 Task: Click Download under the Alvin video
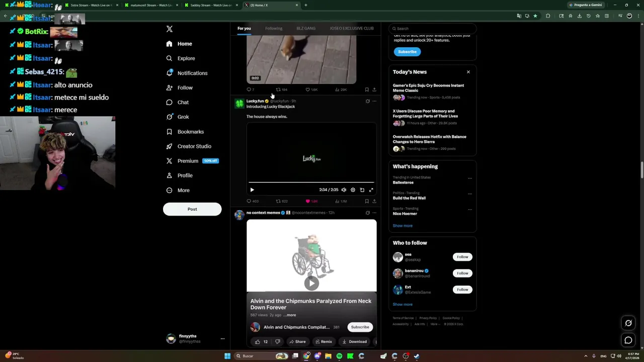click(x=354, y=342)
